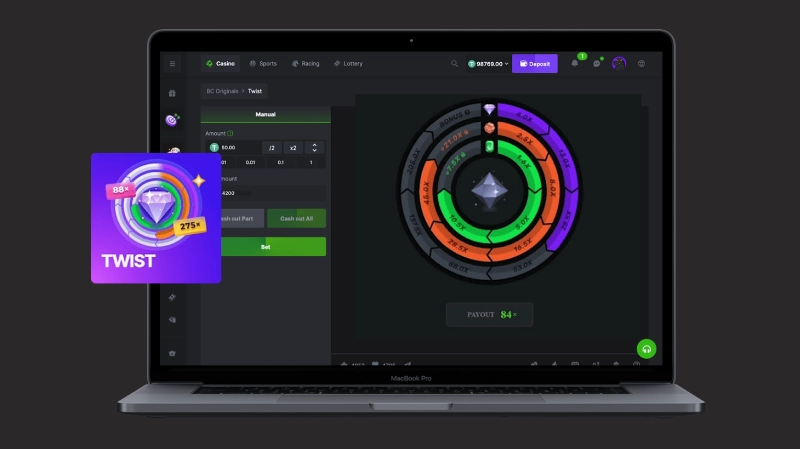Switch to the Sports tab
Image resolution: width=800 pixels, height=449 pixels.
click(x=263, y=63)
